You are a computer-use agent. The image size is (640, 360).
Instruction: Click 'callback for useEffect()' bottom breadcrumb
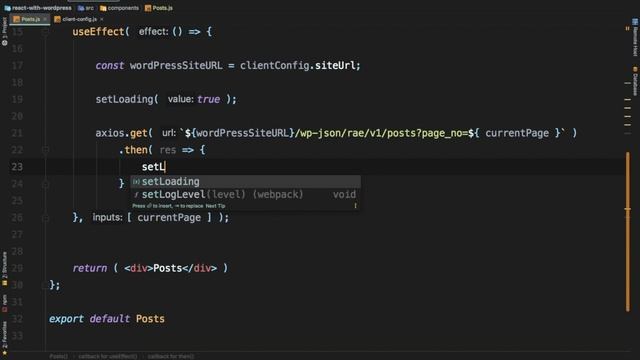point(108,356)
